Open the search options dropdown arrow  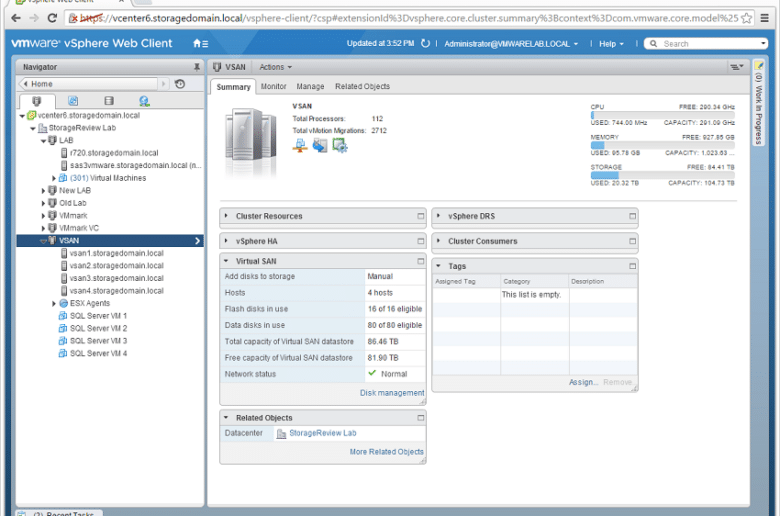tap(763, 43)
